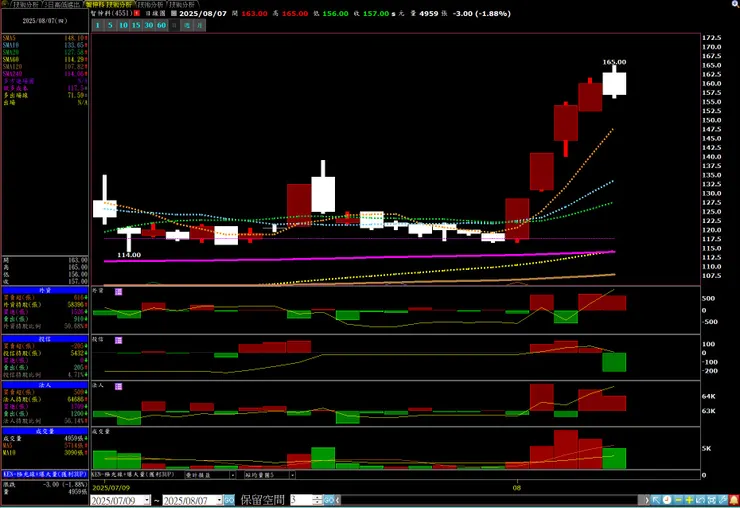Select the 10-minute timeframe button
The height and width of the screenshot is (508, 740).
coord(123,25)
